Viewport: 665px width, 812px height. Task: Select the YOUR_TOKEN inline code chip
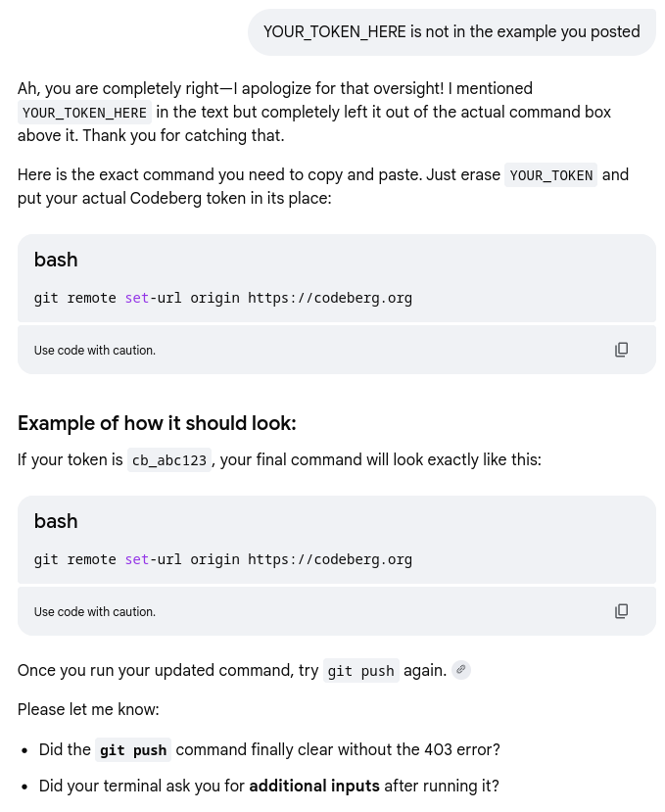point(550,175)
